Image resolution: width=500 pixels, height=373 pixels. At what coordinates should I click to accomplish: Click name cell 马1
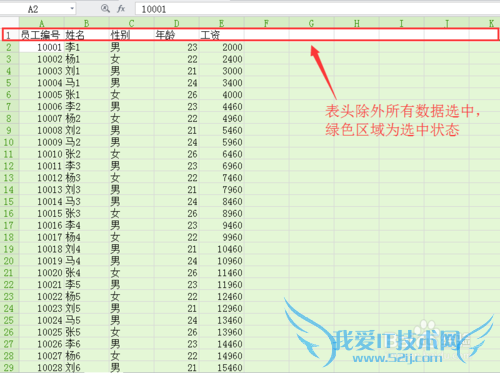86,83
